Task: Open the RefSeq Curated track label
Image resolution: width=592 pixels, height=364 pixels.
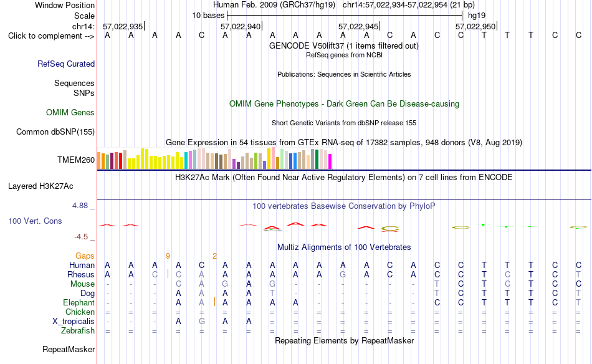Action: [66, 64]
